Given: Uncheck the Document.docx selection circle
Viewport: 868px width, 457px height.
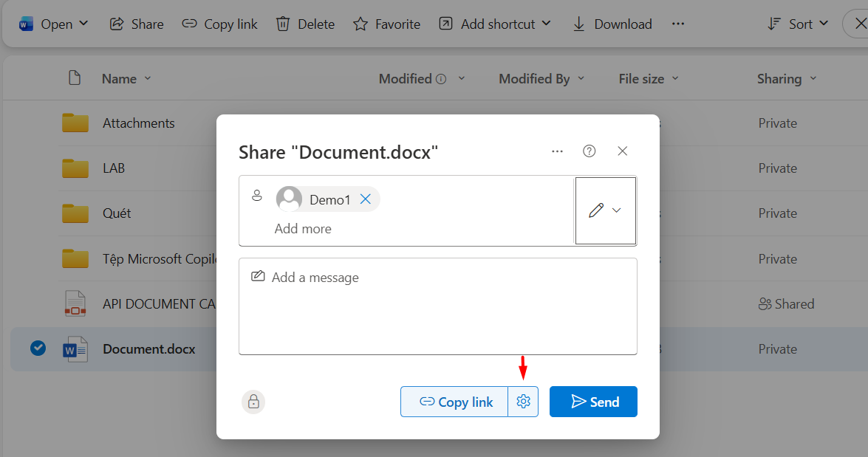Looking at the screenshot, I should tap(38, 348).
